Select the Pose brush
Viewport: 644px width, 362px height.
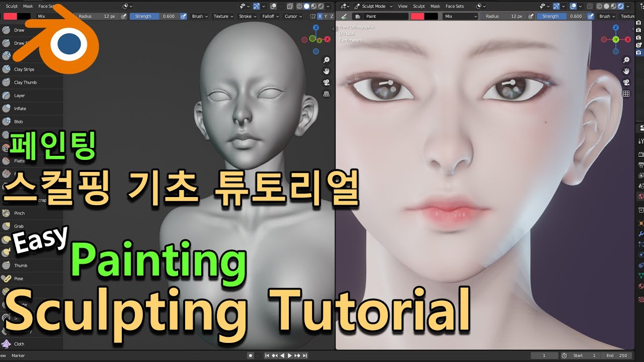[31, 279]
